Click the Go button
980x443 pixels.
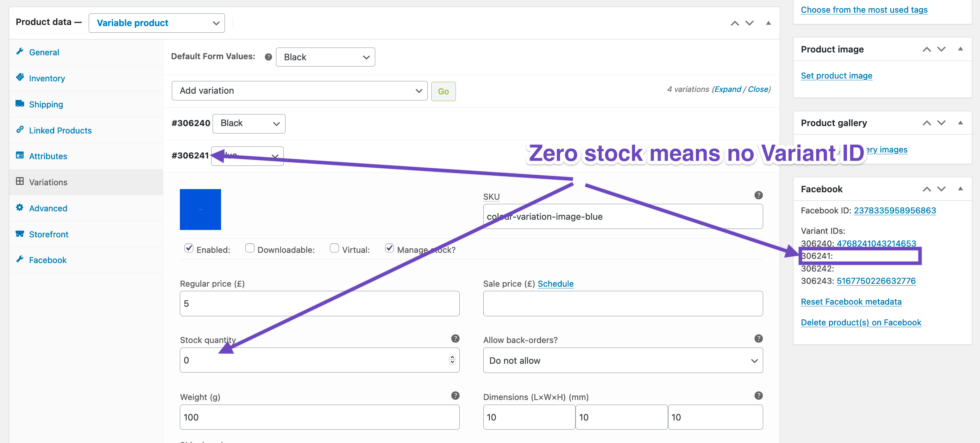pos(443,91)
